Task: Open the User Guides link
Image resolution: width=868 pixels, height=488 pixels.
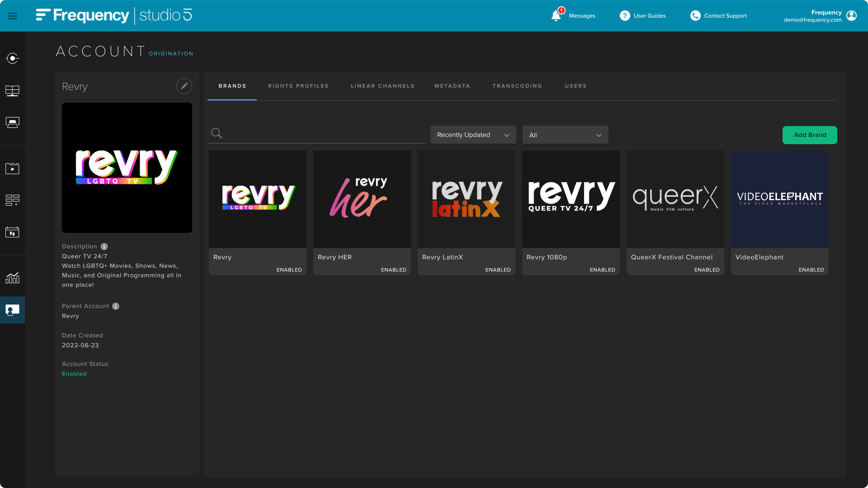Action: tap(650, 16)
